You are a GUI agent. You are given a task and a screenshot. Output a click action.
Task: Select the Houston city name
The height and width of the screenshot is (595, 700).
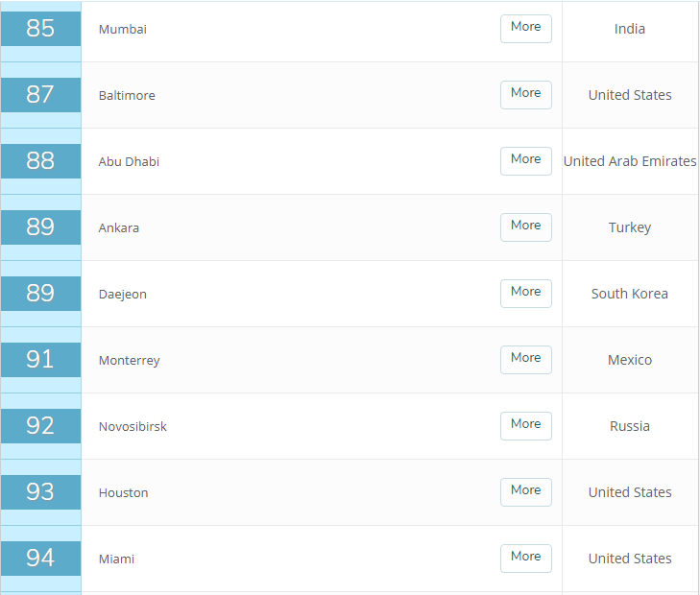[x=123, y=493]
